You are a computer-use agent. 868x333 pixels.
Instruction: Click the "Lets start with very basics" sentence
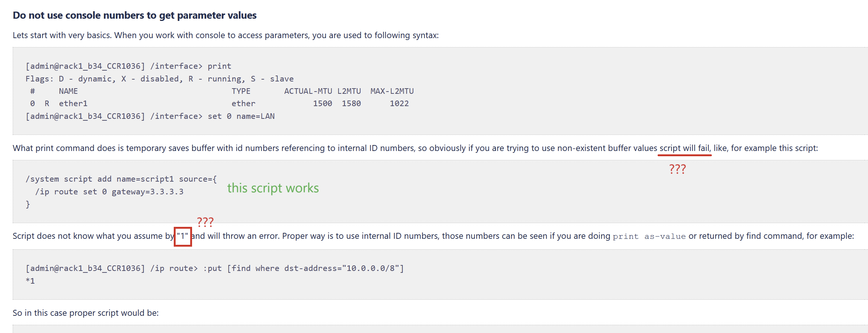pos(226,36)
